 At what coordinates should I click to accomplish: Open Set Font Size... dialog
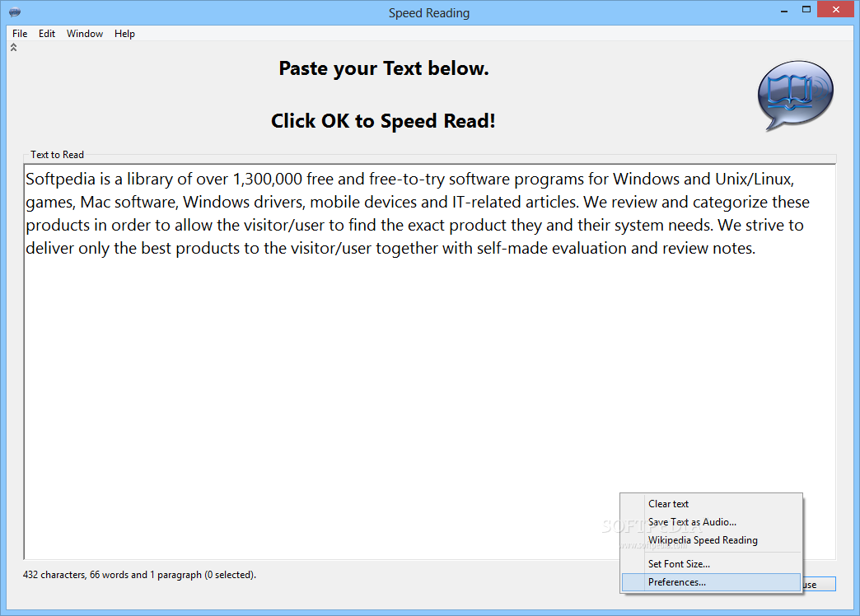pos(711,564)
